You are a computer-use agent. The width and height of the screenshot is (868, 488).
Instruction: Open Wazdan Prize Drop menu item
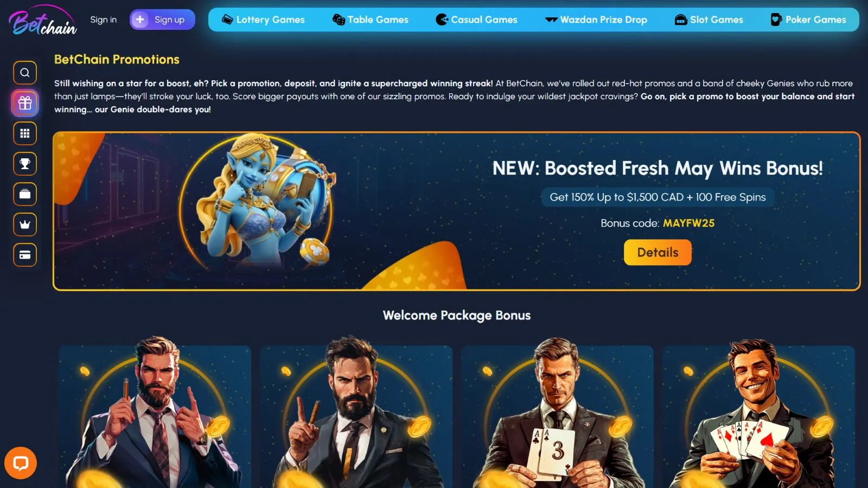click(x=596, y=20)
